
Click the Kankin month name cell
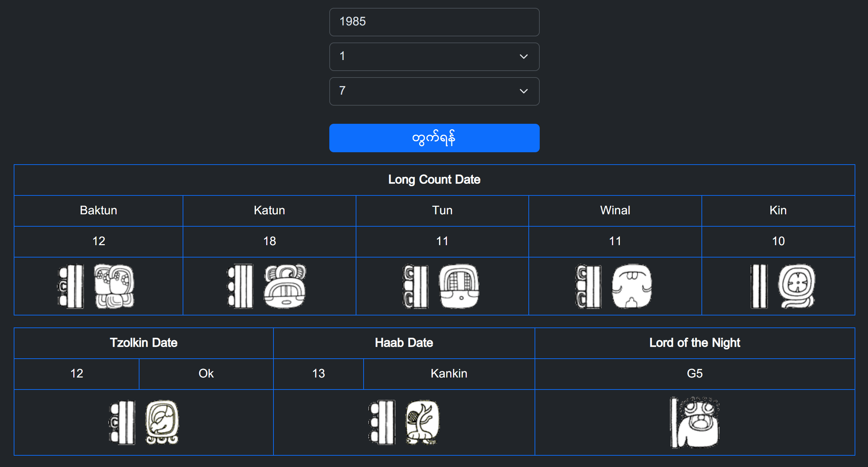(x=449, y=374)
